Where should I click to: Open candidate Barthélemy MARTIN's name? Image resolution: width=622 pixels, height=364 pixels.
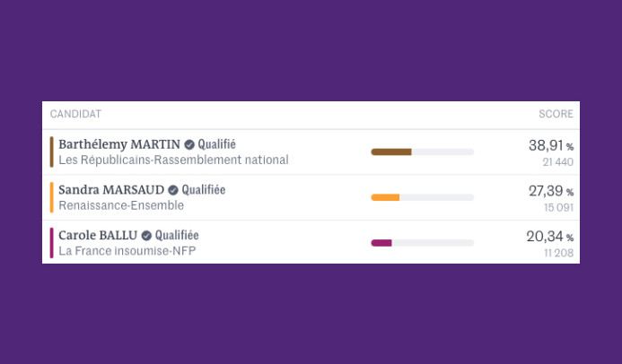pos(119,144)
